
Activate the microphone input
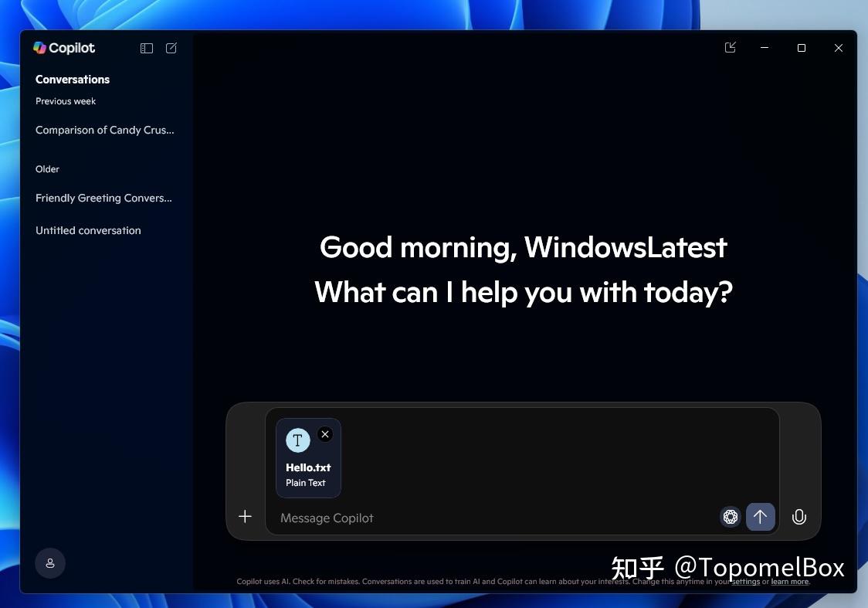pyautogui.click(x=798, y=516)
